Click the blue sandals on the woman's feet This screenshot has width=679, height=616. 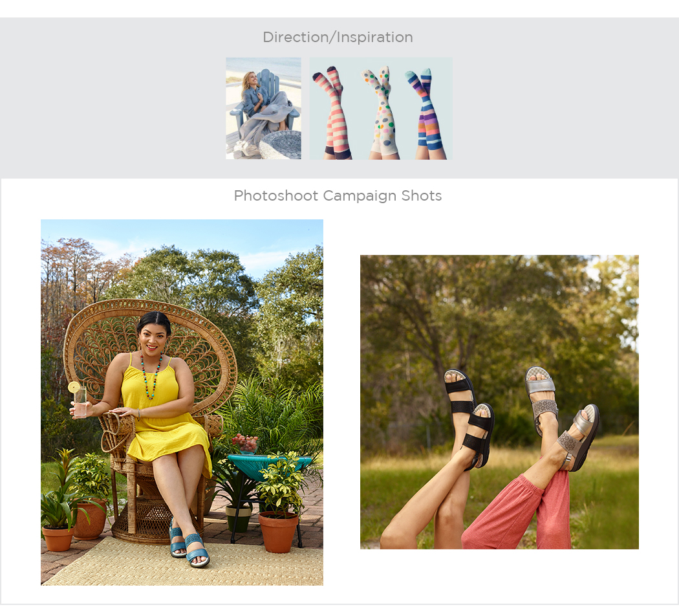tap(189, 543)
